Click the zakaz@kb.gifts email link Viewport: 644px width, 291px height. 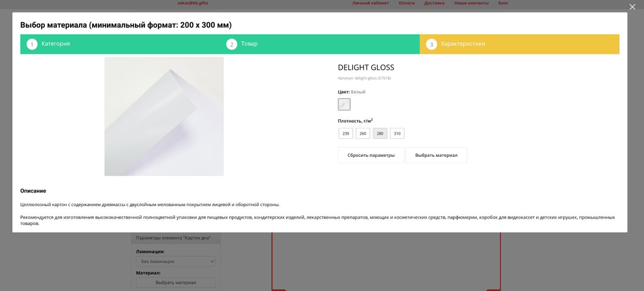click(193, 3)
